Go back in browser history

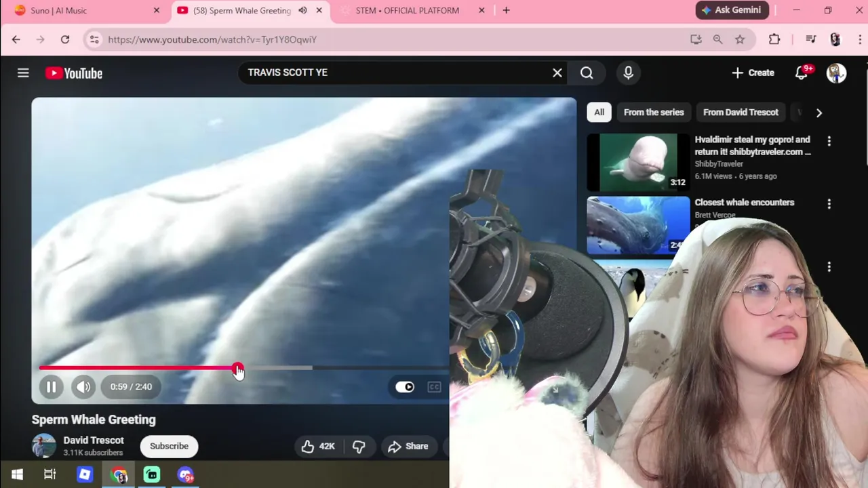[x=16, y=39]
